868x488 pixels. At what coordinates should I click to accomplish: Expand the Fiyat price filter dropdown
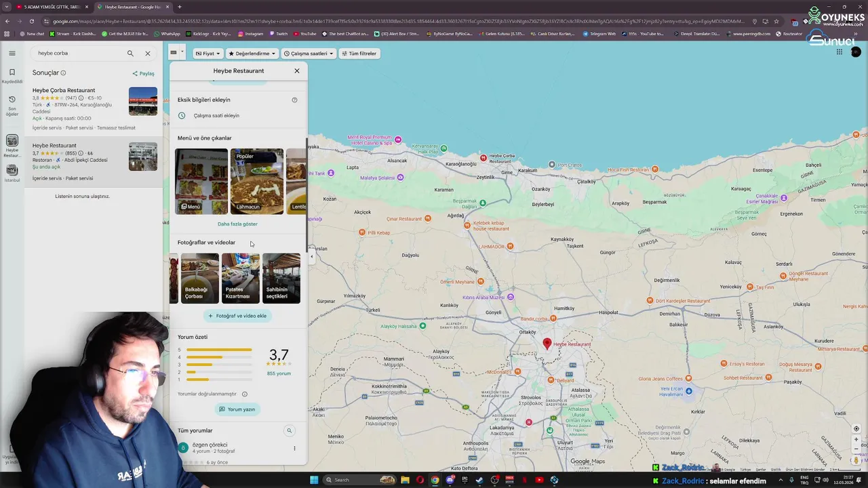point(208,54)
